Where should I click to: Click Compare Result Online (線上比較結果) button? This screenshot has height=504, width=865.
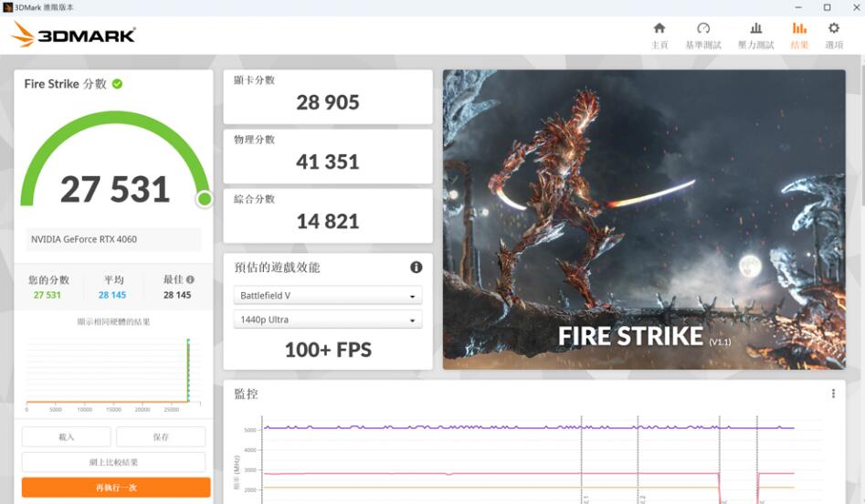[113, 462]
